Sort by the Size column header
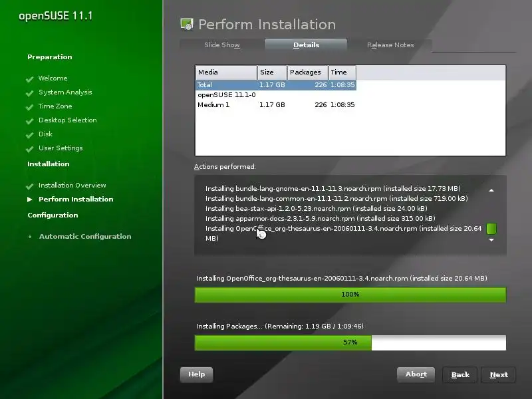Screen dimensions: 532x399 click(272, 72)
